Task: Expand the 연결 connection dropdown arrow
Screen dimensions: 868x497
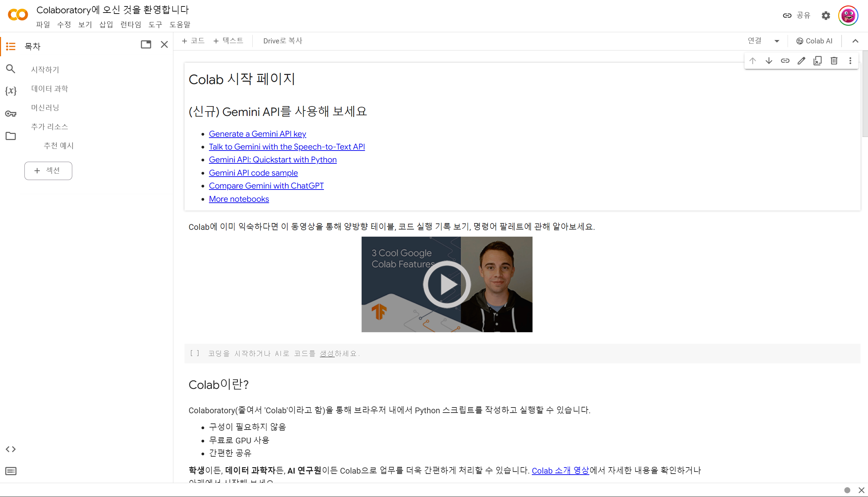Action: point(777,41)
